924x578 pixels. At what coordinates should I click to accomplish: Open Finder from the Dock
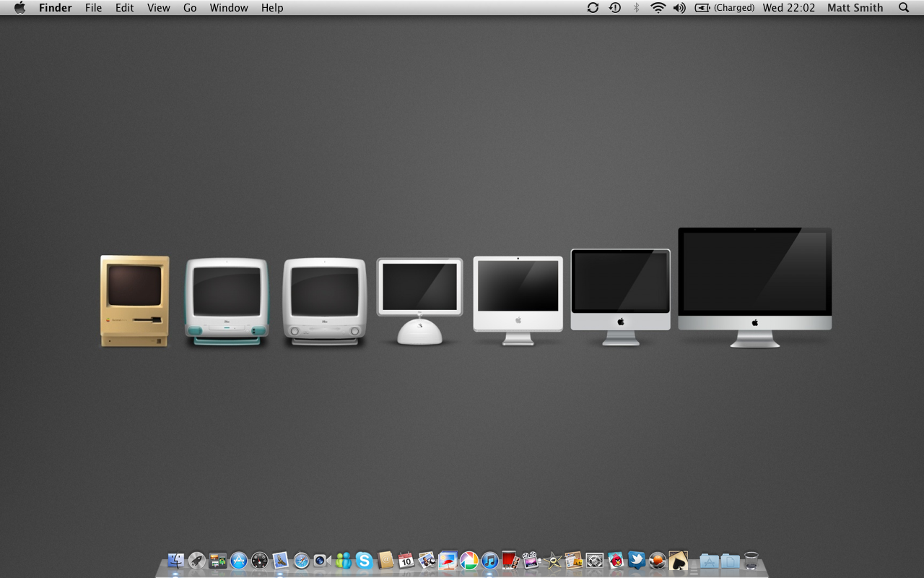tap(175, 560)
